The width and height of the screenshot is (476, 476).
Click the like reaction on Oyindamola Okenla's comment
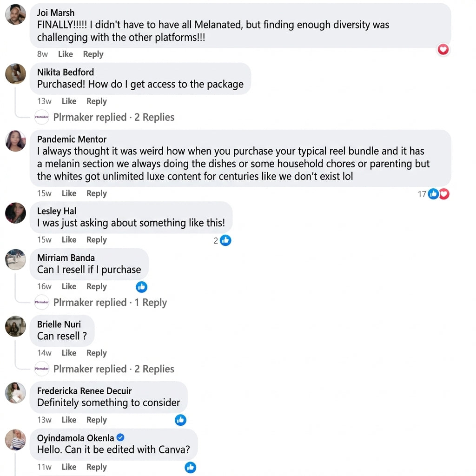(190, 468)
